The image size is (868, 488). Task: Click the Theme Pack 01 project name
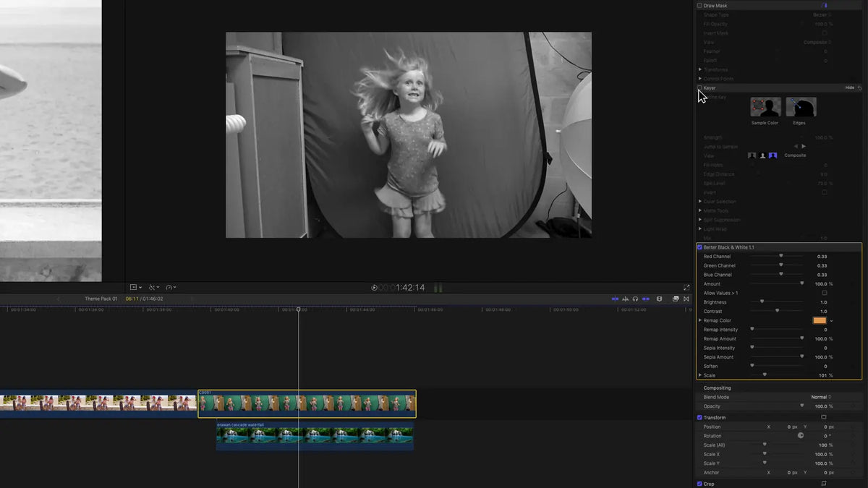click(x=101, y=299)
